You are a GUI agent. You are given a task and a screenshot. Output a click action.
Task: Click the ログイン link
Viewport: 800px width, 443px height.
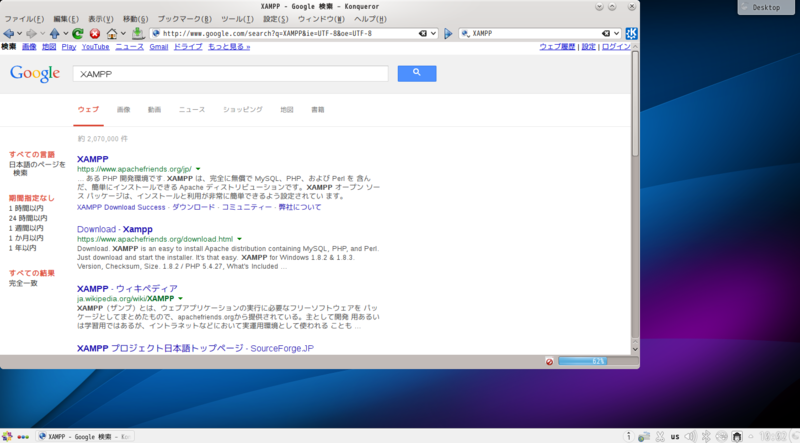pyautogui.click(x=616, y=46)
